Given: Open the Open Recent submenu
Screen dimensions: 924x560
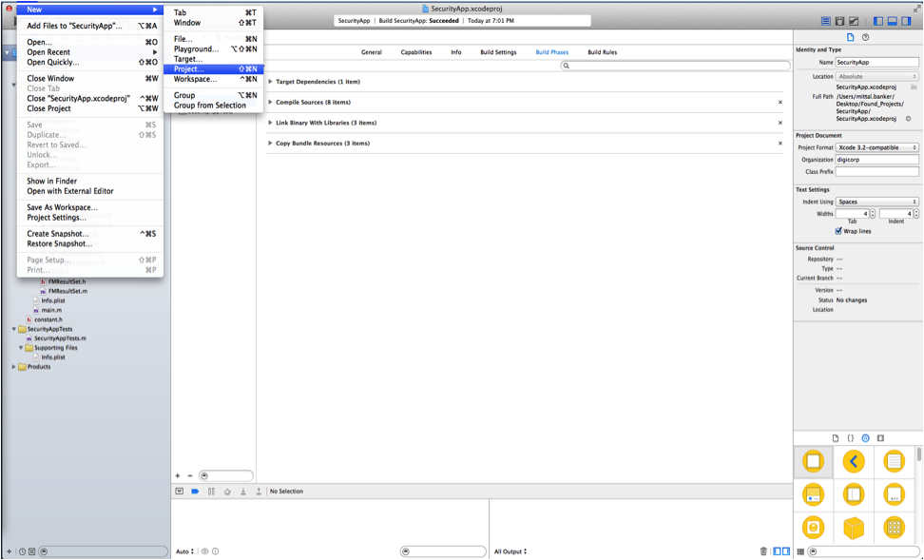Looking at the screenshot, I should [90, 52].
